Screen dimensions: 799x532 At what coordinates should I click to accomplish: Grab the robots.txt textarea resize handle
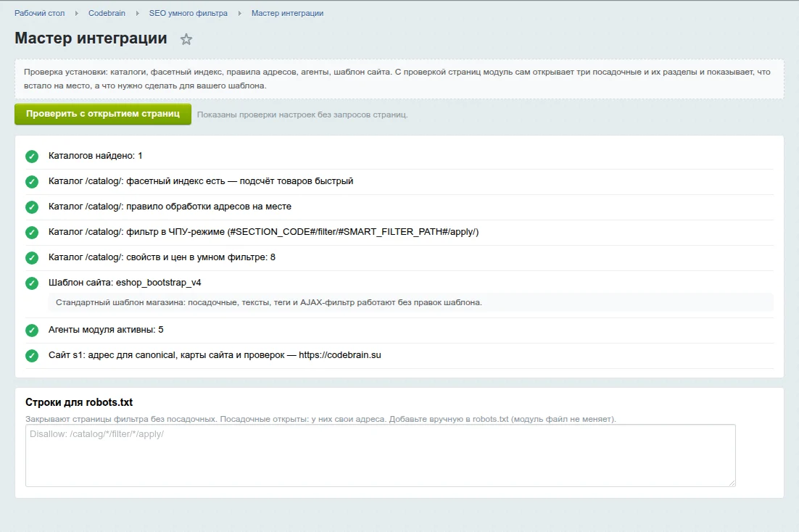pos(732,483)
